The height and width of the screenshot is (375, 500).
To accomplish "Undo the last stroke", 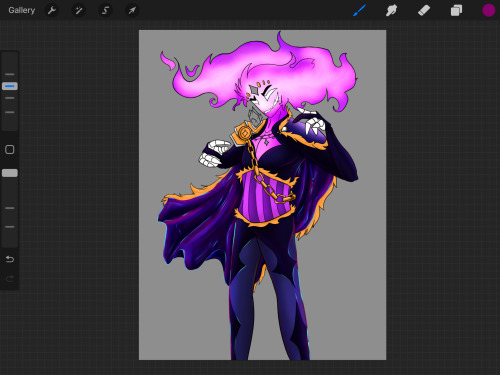I will point(10,259).
